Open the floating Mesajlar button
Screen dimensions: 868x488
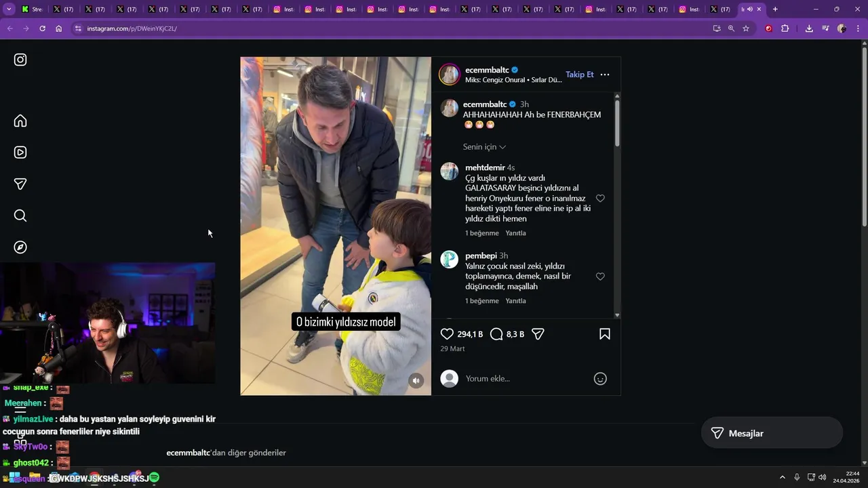[772, 433]
